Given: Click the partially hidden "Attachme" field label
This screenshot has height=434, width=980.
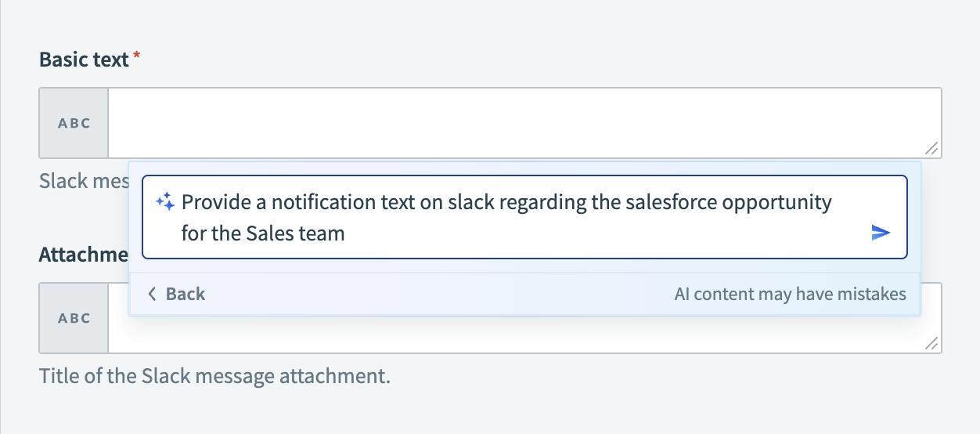Looking at the screenshot, I should pyautogui.click(x=84, y=255).
